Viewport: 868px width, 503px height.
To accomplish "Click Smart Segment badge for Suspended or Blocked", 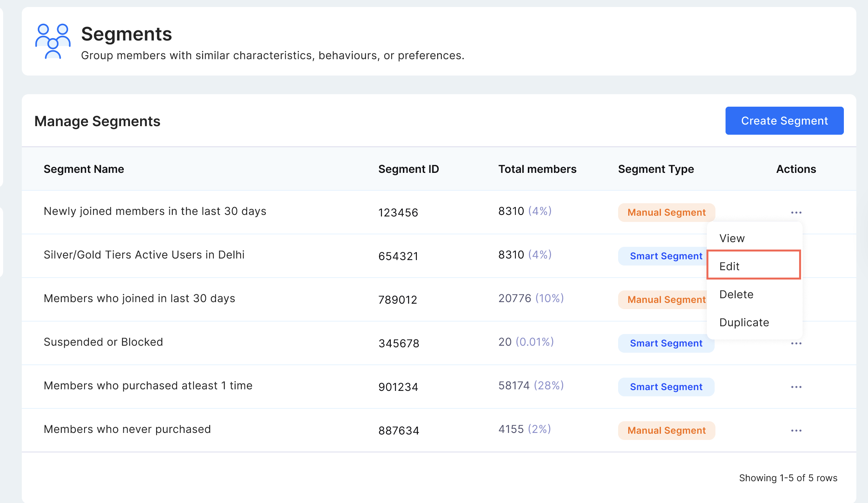I will coord(666,343).
